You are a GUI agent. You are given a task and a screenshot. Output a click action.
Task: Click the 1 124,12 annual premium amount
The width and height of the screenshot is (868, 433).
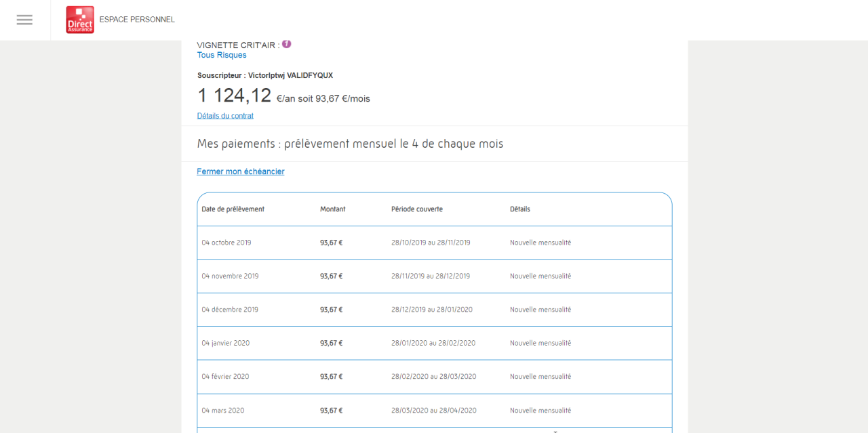click(x=235, y=96)
